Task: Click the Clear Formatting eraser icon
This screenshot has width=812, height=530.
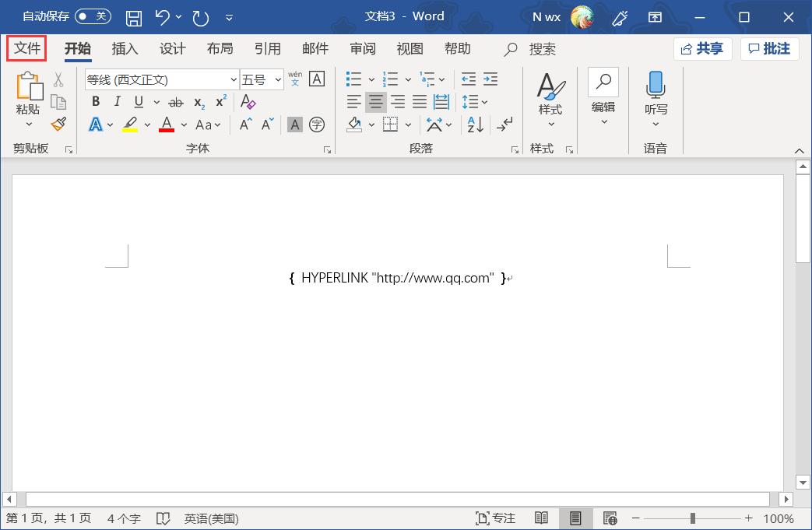Action: [248, 102]
